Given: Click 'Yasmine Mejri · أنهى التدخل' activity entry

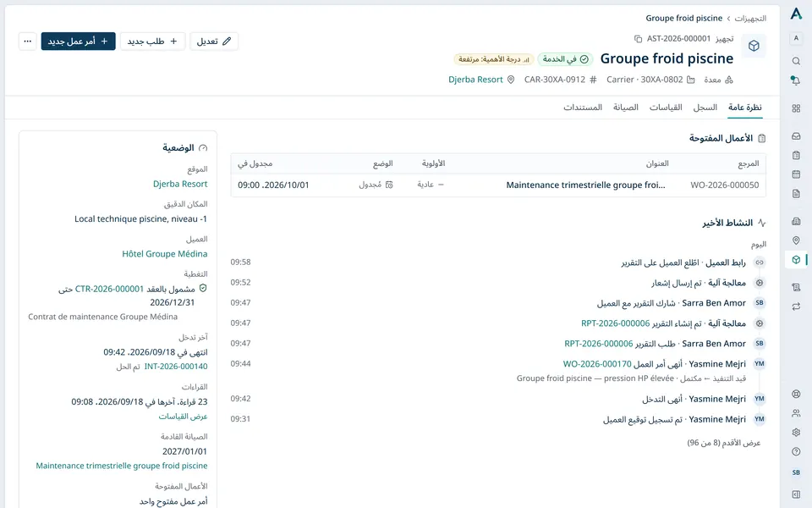Looking at the screenshot, I should pyautogui.click(x=498, y=399).
